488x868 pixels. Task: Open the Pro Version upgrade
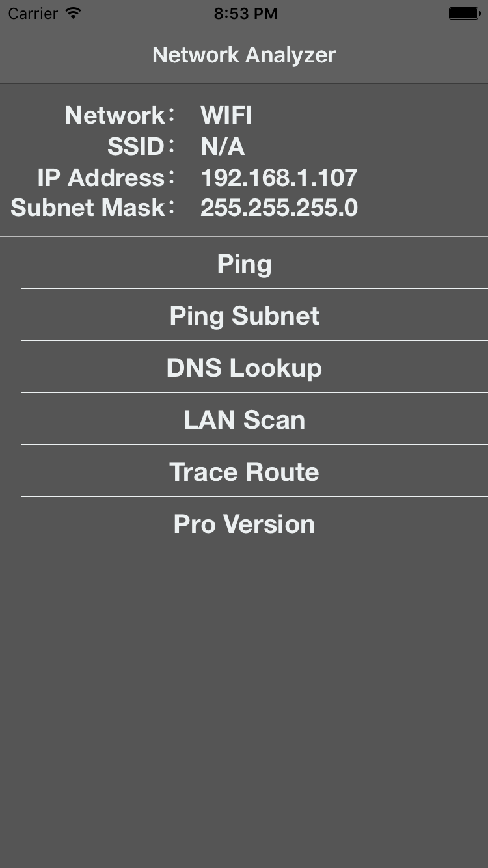coord(244,523)
